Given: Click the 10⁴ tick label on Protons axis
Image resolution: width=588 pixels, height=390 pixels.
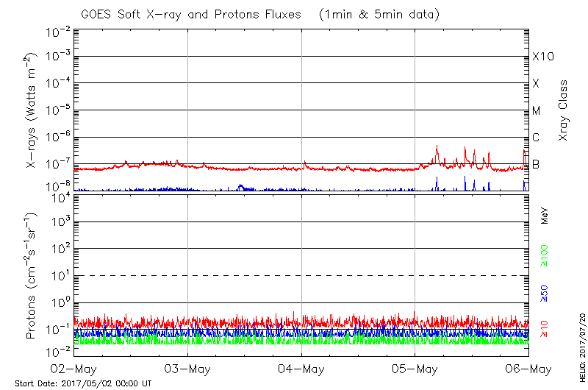Looking at the screenshot, I should [x=60, y=196].
